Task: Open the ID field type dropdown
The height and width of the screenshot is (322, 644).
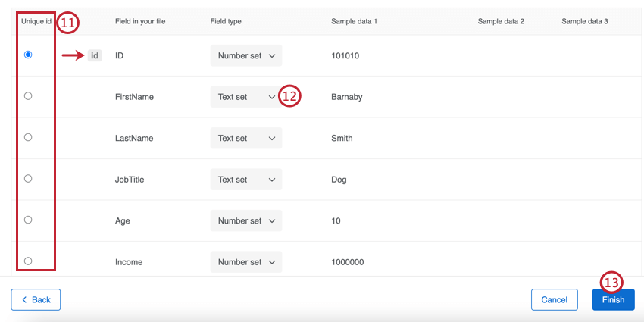Action: 245,55
